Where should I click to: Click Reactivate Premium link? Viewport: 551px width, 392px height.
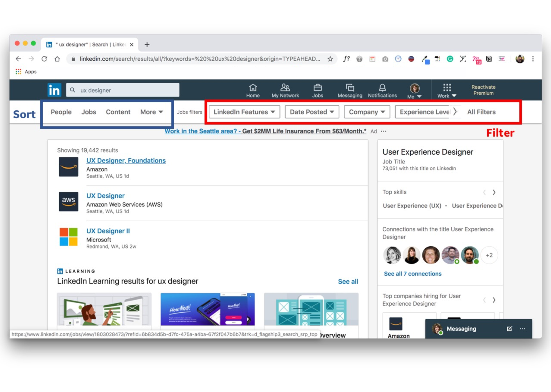[483, 90]
